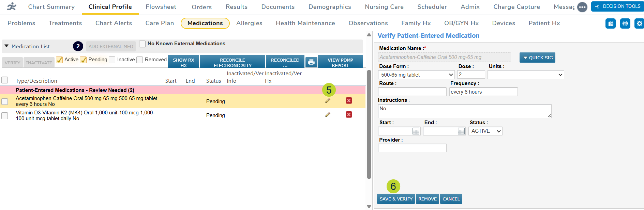Image resolution: width=644 pixels, height=210 pixels.
Task: Click the Save & Verify button
Action: (x=396, y=199)
